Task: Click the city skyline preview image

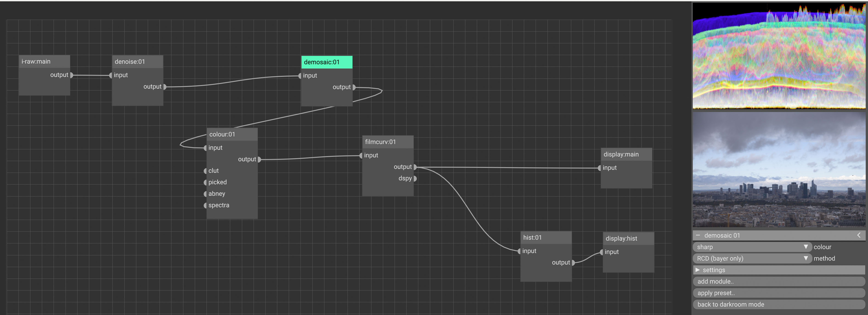Action: coord(778,169)
